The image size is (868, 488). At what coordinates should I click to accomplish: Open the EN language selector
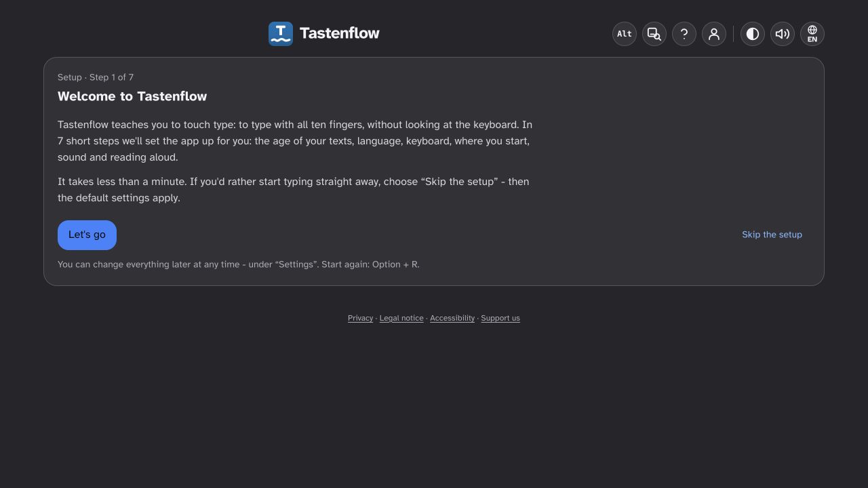pyautogui.click(x=812, y=34)
